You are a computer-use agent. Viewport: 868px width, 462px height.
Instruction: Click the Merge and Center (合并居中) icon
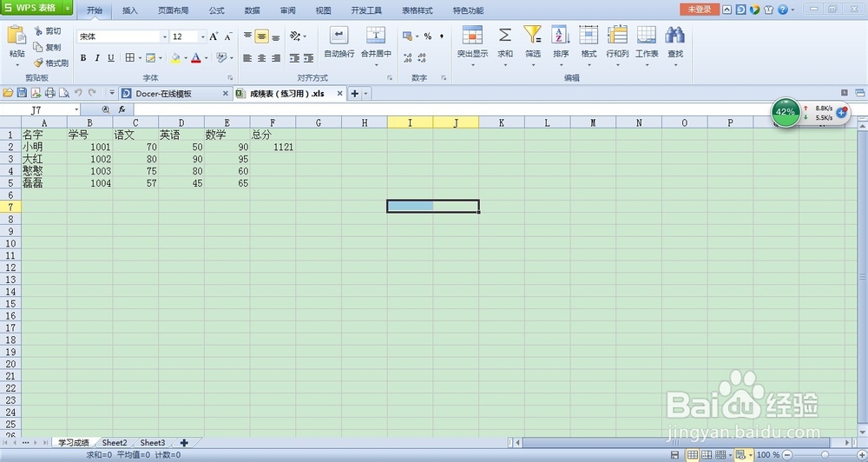tap(376, 36)
